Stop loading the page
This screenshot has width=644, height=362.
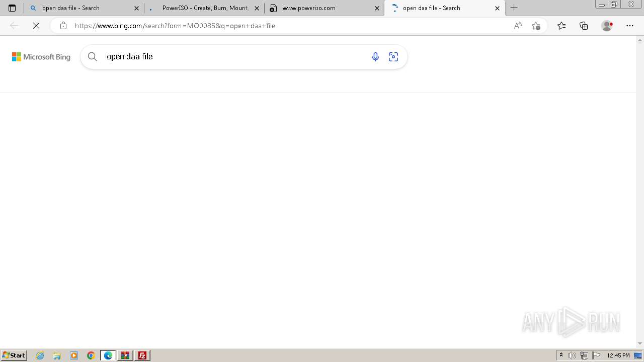point(36,26)
